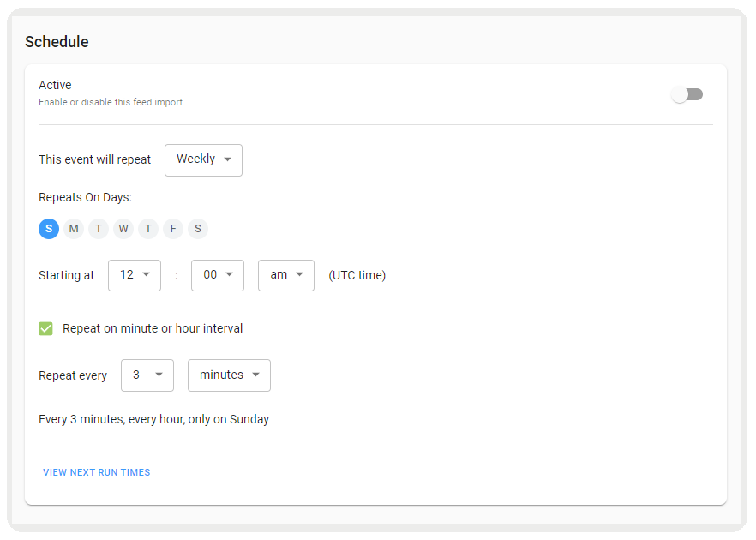Open the starting minutes dropdown showing 00

pyautogui.click(x=218, y=275)
